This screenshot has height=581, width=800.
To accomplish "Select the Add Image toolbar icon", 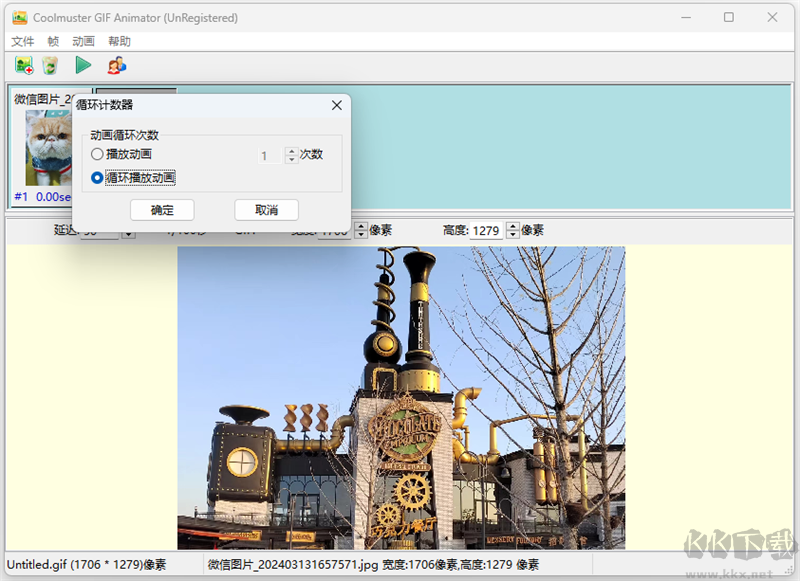I will pyautogui.click(x=23, y=65).
